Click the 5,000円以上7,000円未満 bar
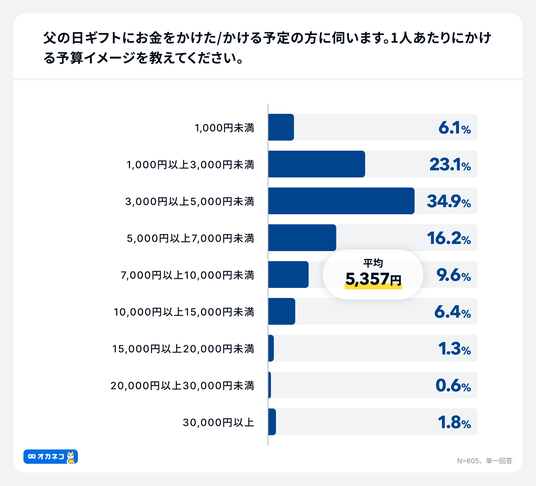The image size is (536, 486). (302, 238)
